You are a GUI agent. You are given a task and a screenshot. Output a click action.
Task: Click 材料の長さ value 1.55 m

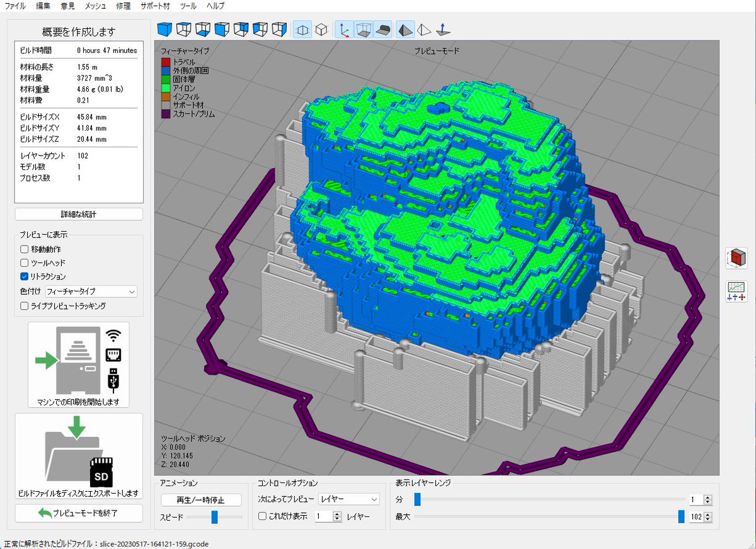pos(88,67)
